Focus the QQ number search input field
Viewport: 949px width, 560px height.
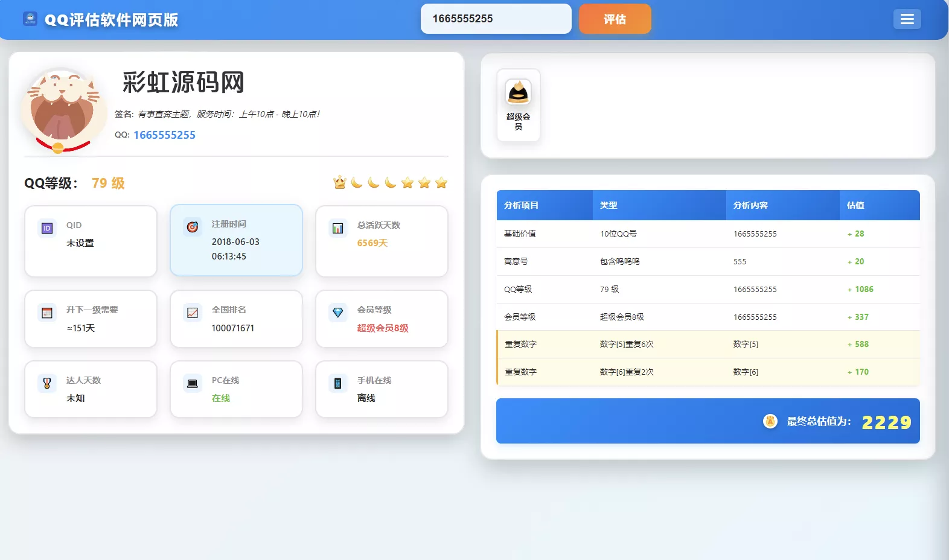(x=495, y=19)
